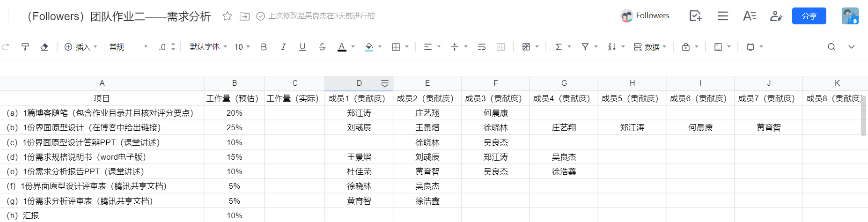The height and width of the screenshot is (222, 868).
Task: Click the vertical scrollbar
Action: point(864,116)
